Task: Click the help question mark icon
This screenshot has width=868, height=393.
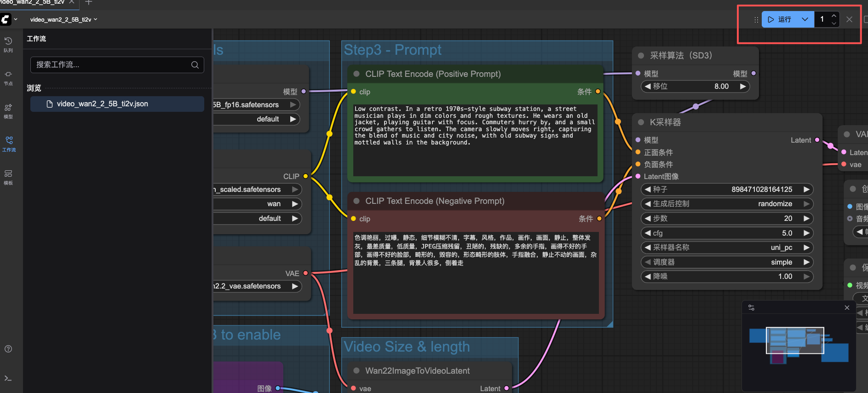Action: coord(8,349)
